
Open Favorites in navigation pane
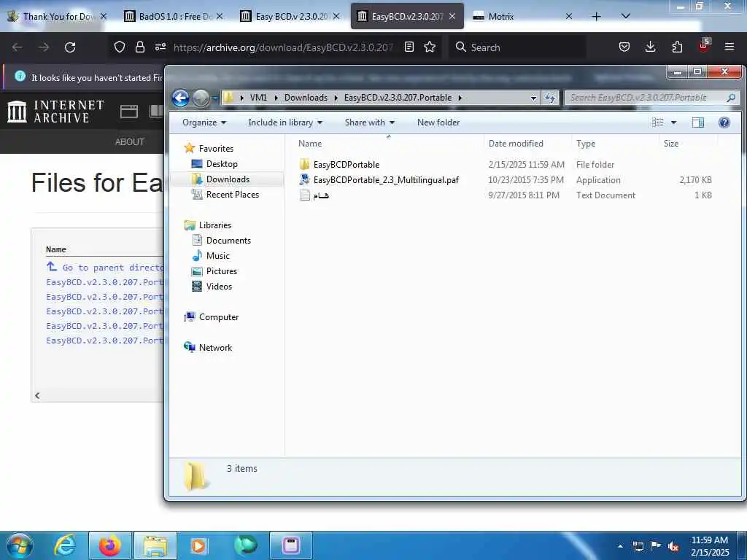click(x=216, y=149)
